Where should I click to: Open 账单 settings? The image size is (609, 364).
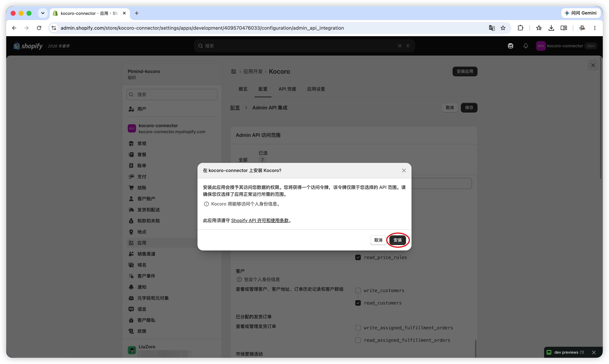pyautogui.click(x=172, y=166)
